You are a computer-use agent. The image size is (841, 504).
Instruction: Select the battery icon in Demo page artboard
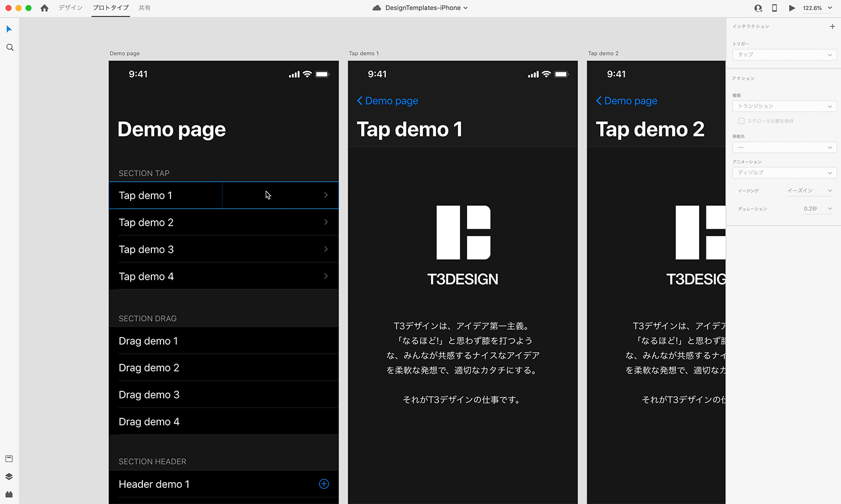pos(322,74)
